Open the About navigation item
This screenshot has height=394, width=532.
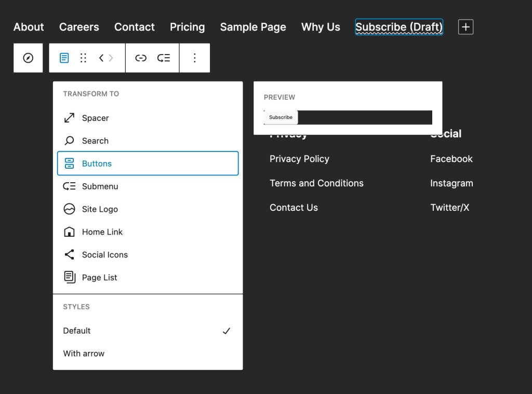(28, 26)
